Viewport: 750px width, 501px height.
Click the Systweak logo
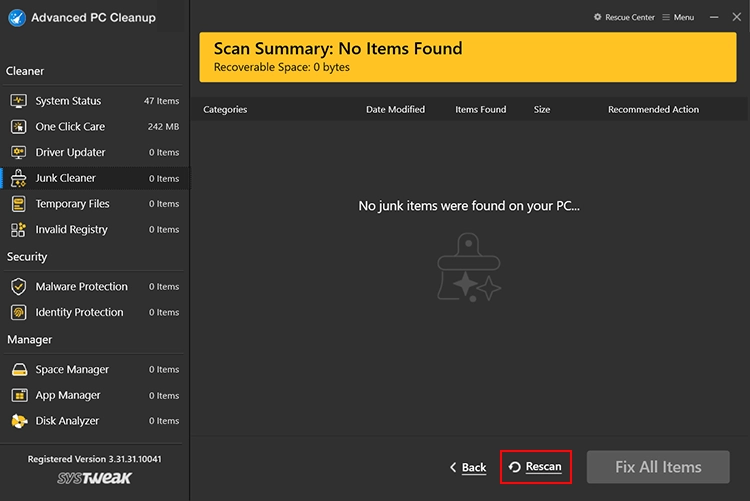pyautogui.click(x=94, y=479)
